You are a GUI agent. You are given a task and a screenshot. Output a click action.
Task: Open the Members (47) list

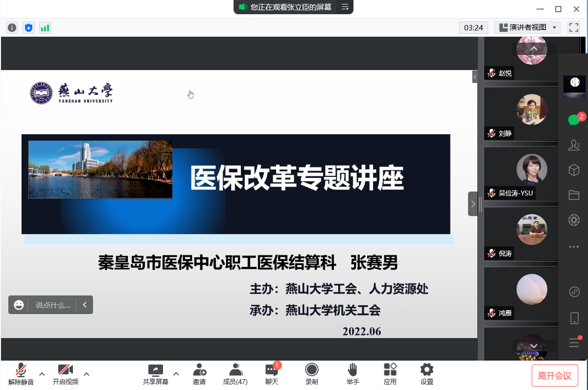coord(235,374)
